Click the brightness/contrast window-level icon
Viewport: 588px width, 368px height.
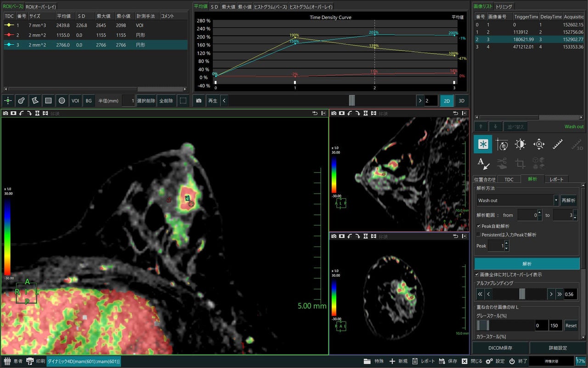tap(520, 144)
